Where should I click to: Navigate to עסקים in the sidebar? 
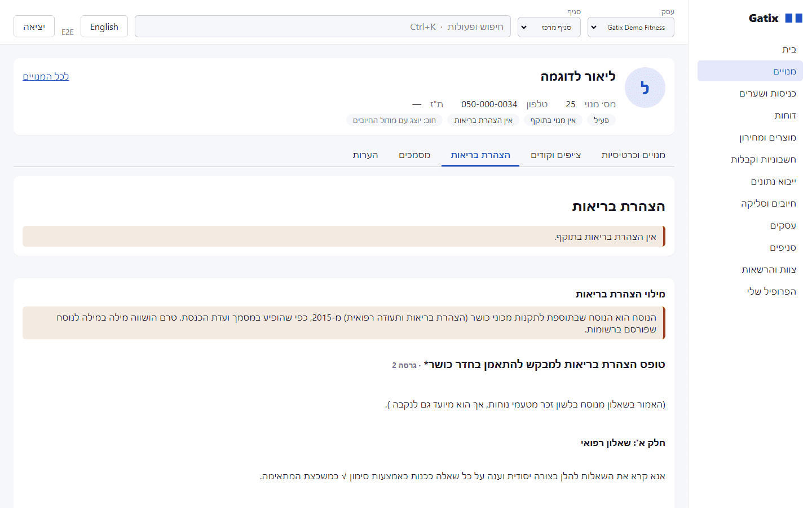(x=750, y=226)
